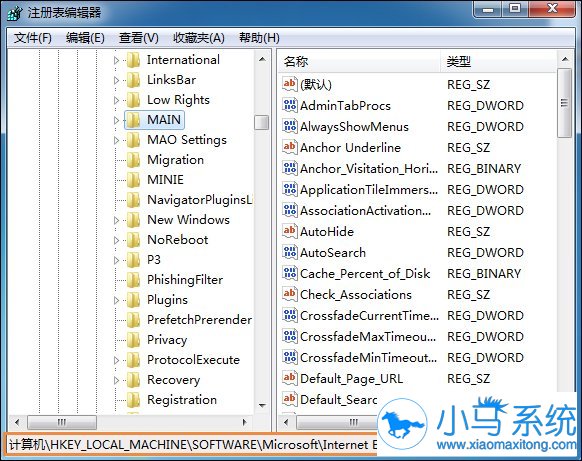The width and height of the screenshot is (582, 461).
Task: Click the NoReboot folder icon
Action: tap(133, 240)
